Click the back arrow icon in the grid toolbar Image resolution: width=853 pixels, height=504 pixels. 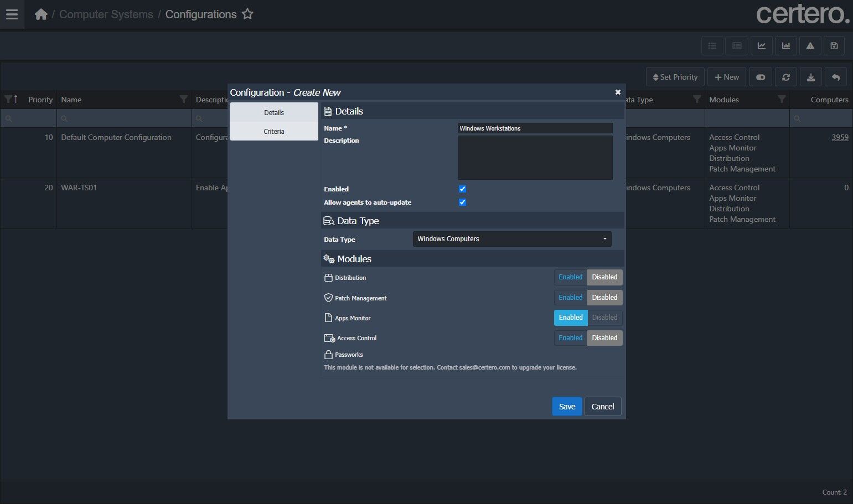click(836, 77)
